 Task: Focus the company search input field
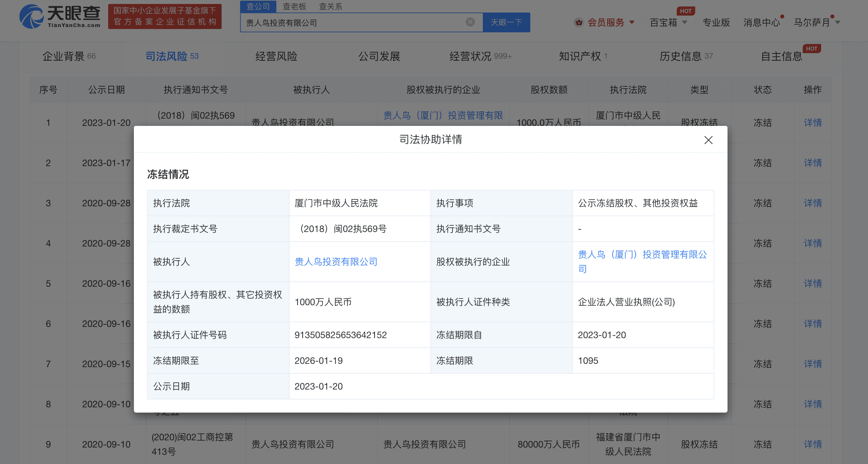pos(354,22)
